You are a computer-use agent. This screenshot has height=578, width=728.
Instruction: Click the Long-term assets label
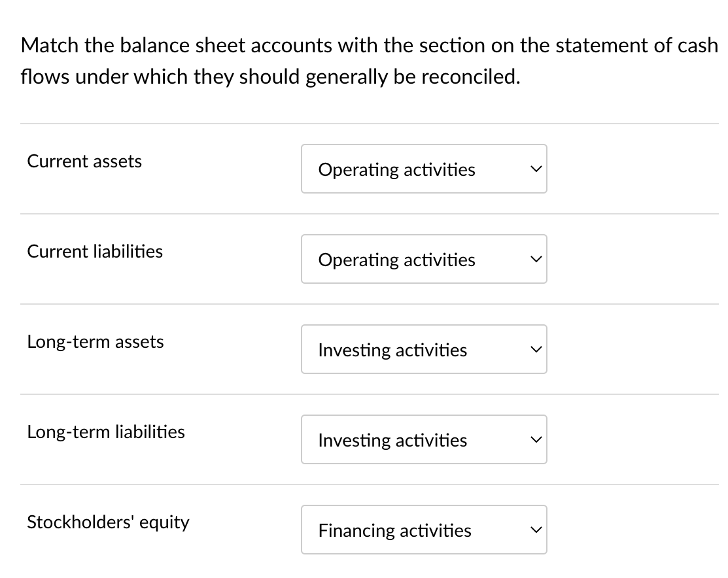tap(95, 341)
